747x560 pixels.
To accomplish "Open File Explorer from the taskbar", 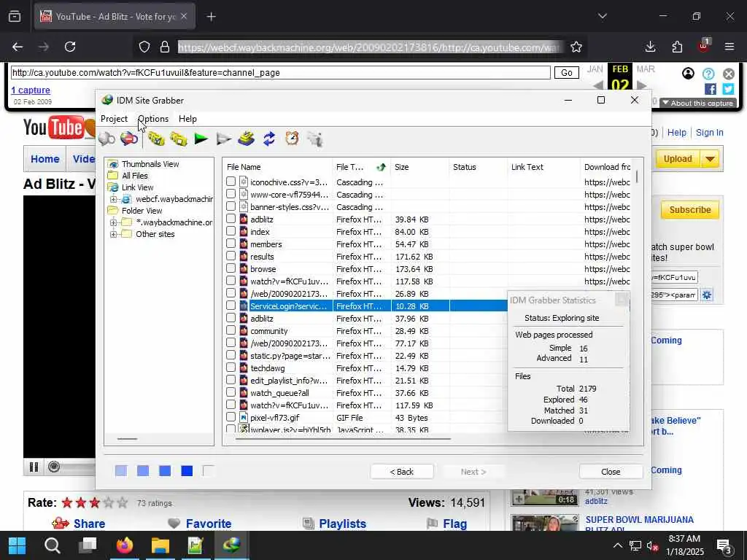I will coord(160,545).
